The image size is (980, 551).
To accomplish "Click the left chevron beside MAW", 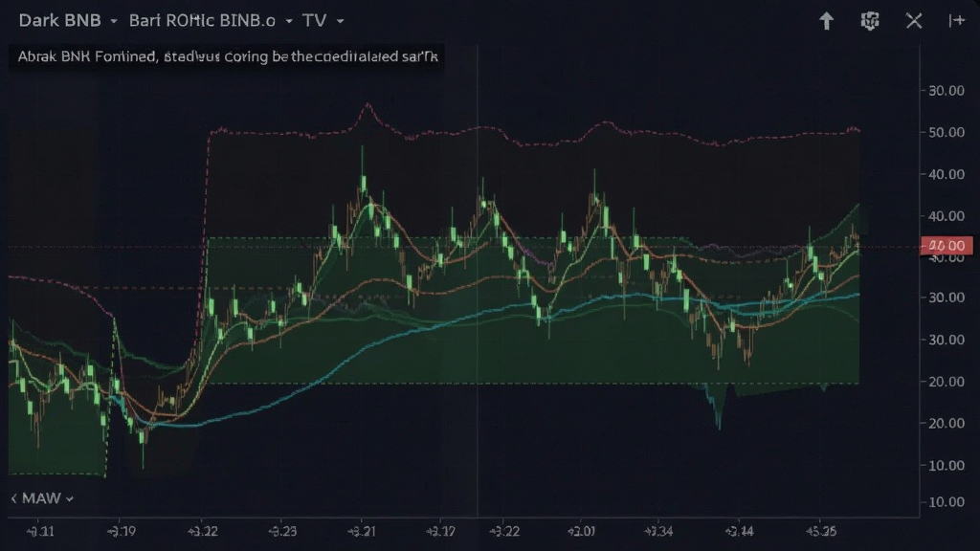I will click(13, 498).
